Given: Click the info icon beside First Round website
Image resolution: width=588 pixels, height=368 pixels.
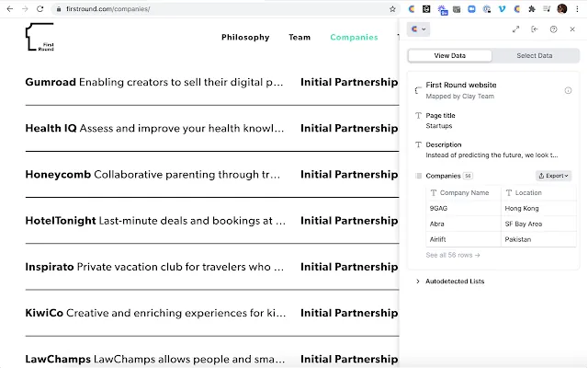Looking at the screenshot, I should pyautogui.click(x=568, y=90).
